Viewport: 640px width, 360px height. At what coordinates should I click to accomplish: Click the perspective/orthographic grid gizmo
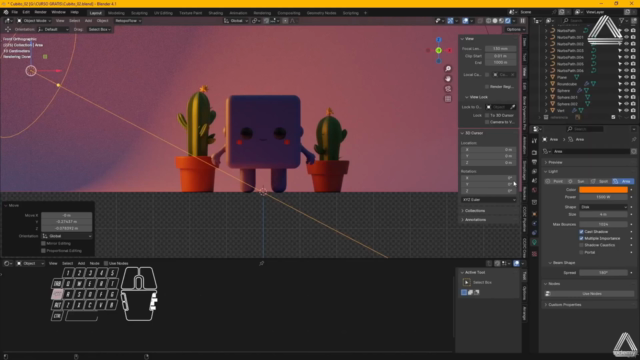pyautogui.click(x=448, y=99)
